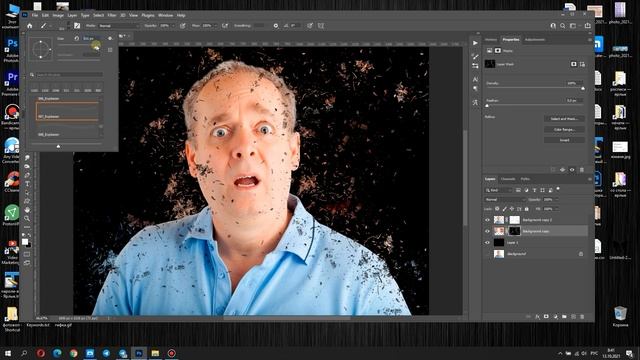Click the Windows Start button

coord(8,353)
